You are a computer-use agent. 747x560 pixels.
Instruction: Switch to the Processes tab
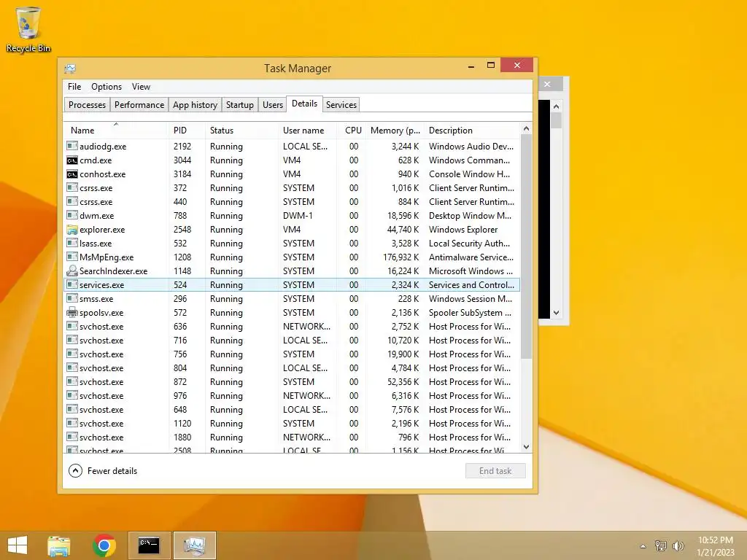click(88, 105)
